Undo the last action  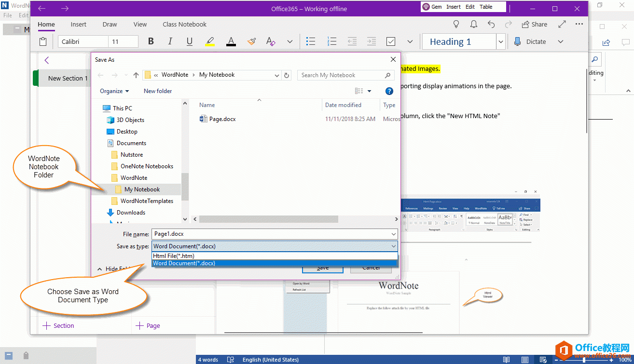491,24
